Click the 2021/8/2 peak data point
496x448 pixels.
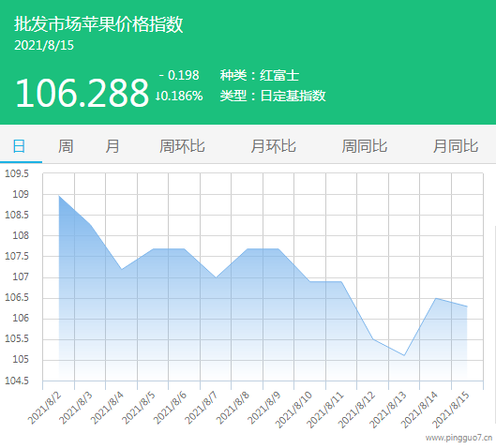click(59, 196)
